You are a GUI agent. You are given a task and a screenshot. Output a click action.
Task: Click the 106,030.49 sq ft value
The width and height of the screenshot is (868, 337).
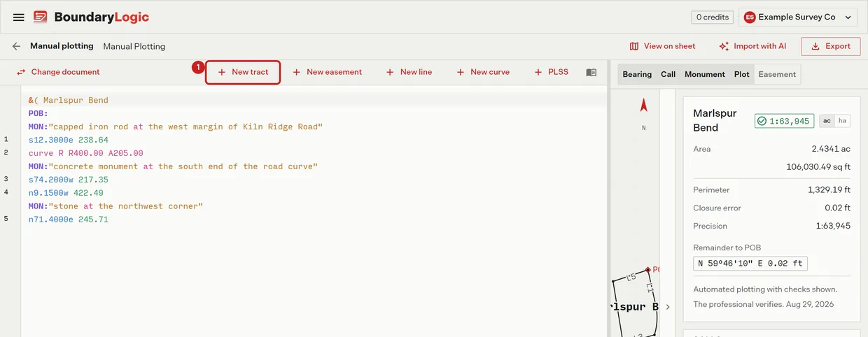pos(819,167)
